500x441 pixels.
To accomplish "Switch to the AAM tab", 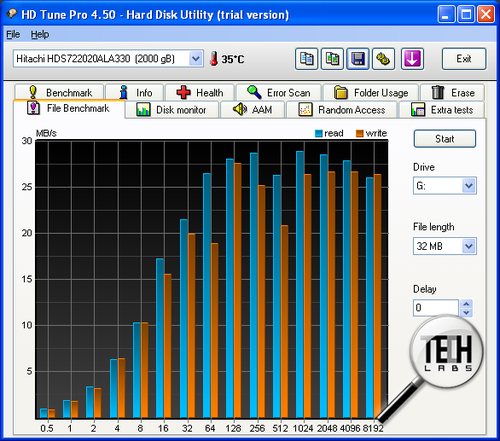I will tap(252, 110).
